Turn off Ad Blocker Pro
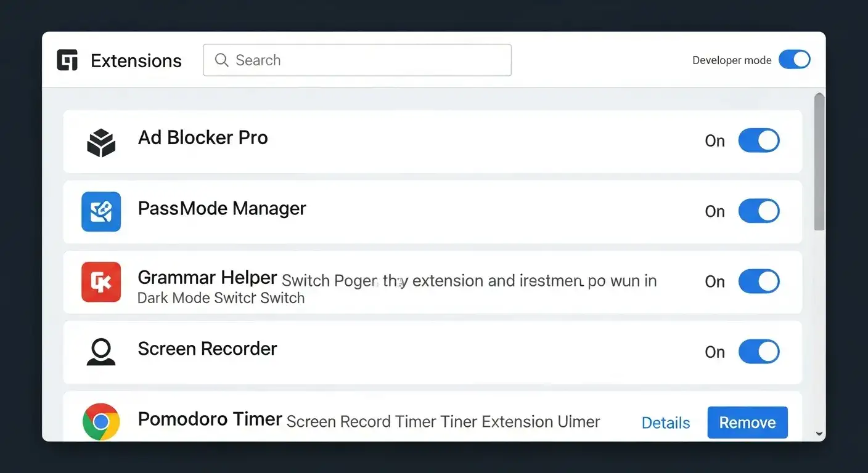The width and height of the screenshot is (868, 473). (759, 140)
